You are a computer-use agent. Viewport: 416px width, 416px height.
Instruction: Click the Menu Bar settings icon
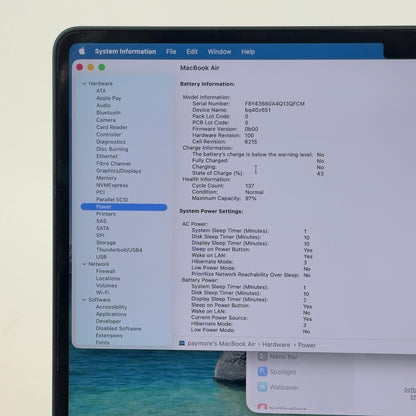[262, 356]
